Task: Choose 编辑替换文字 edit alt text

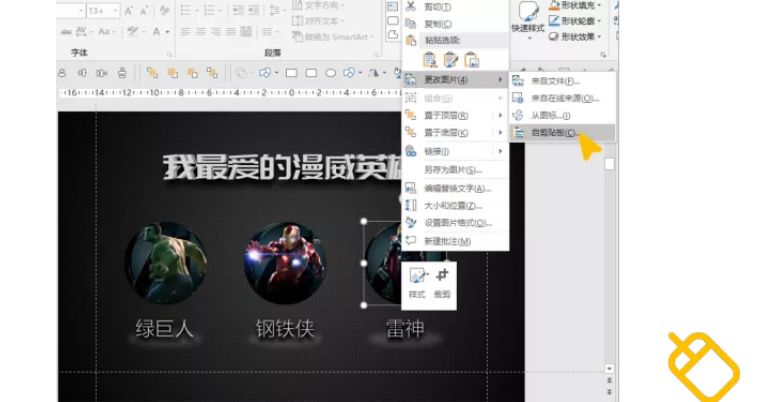Action: coord(455,188)
